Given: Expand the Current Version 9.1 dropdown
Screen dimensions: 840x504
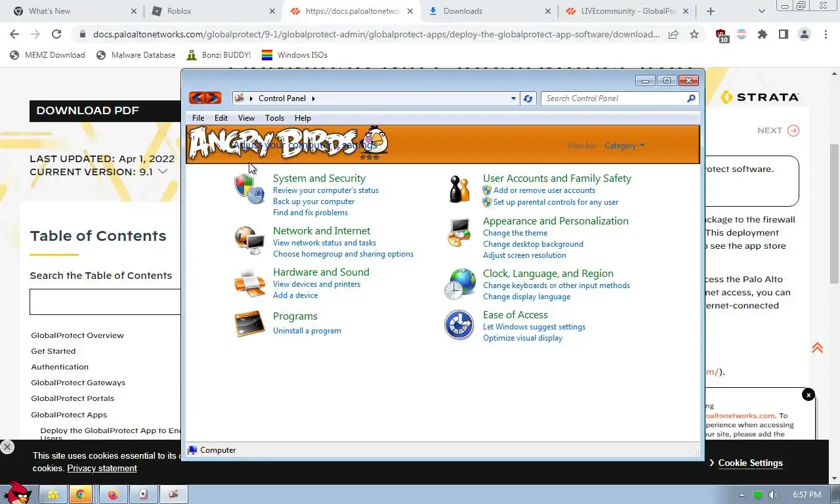Looking at the screenshot, I should 162,172.
